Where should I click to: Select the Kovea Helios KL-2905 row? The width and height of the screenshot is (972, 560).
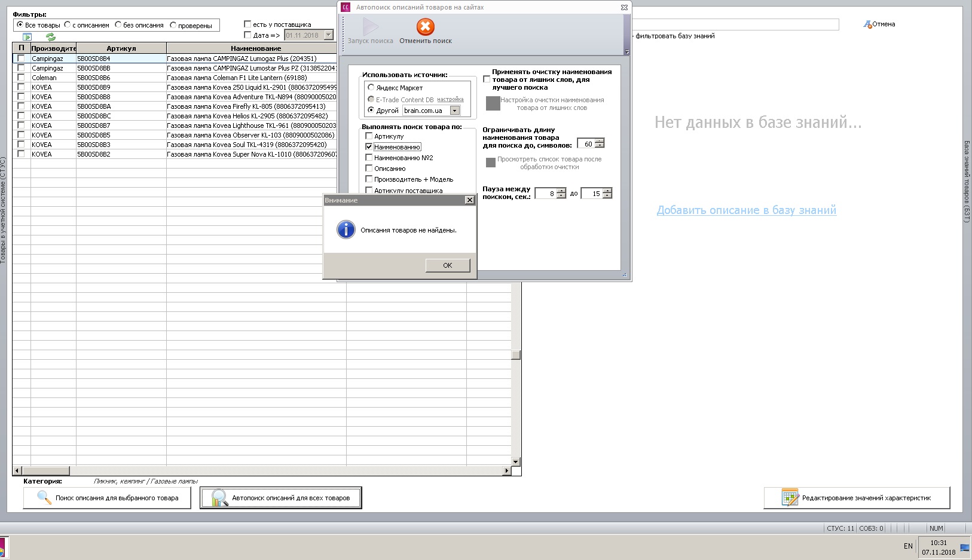[x=175, y=116]
